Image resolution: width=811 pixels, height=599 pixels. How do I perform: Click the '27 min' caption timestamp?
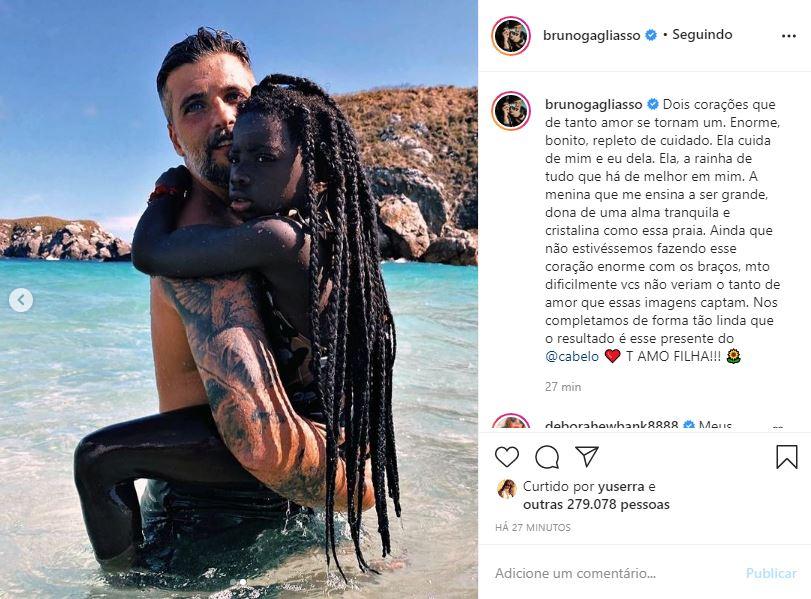coord(563,387)
